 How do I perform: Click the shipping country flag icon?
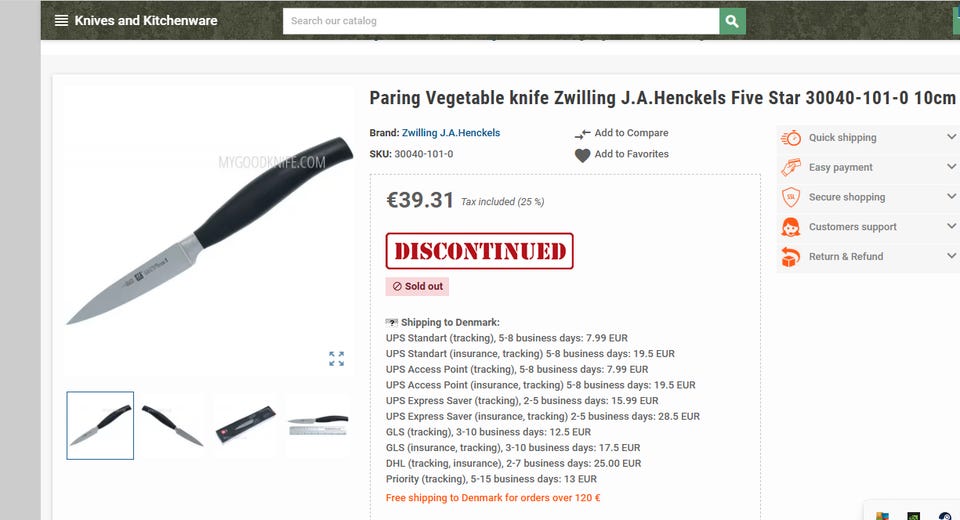coord(392,323)
